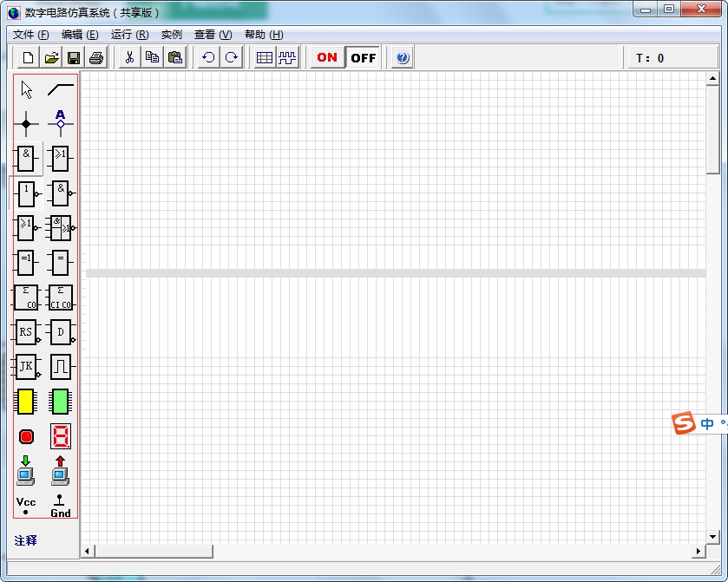Click horizontal scrollbar right arrow

(698, 552)
